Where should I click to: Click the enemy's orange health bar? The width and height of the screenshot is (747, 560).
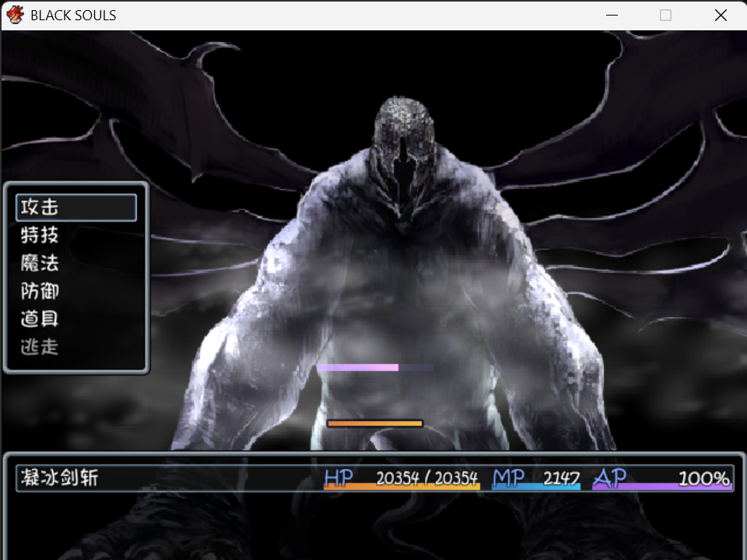coord(375,423)
